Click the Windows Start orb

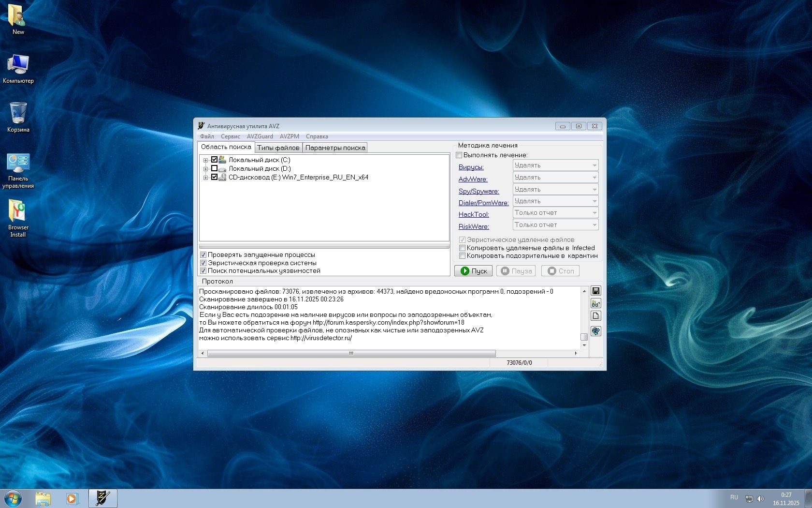coord(13,498)
